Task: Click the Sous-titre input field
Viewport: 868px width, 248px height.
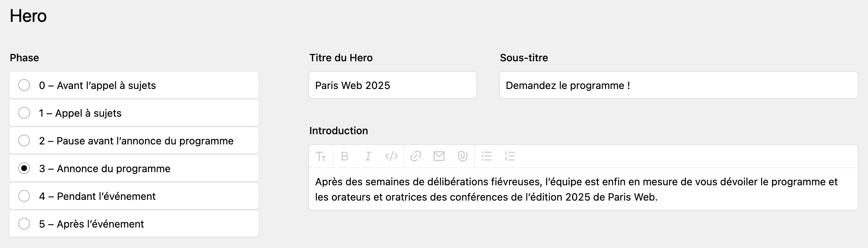Action: pyautogui.click(x=679, y=85)
